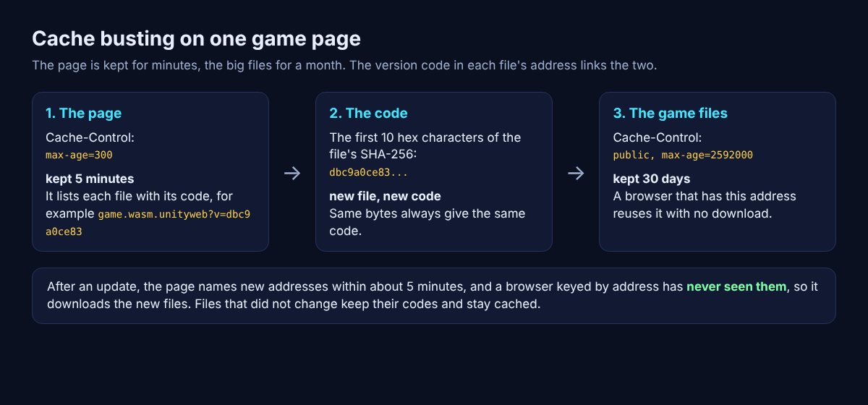
Task: Click the code "max-age=300"
Action: coord(79,155)
